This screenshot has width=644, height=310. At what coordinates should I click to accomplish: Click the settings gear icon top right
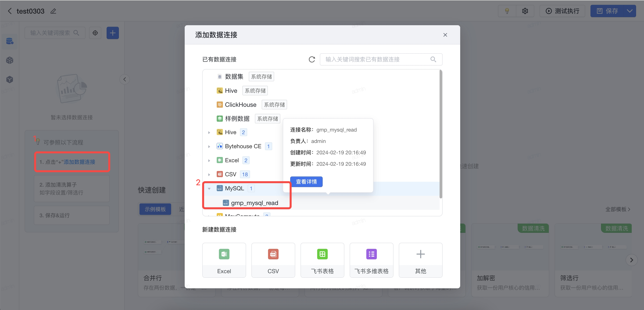[525, 11]
